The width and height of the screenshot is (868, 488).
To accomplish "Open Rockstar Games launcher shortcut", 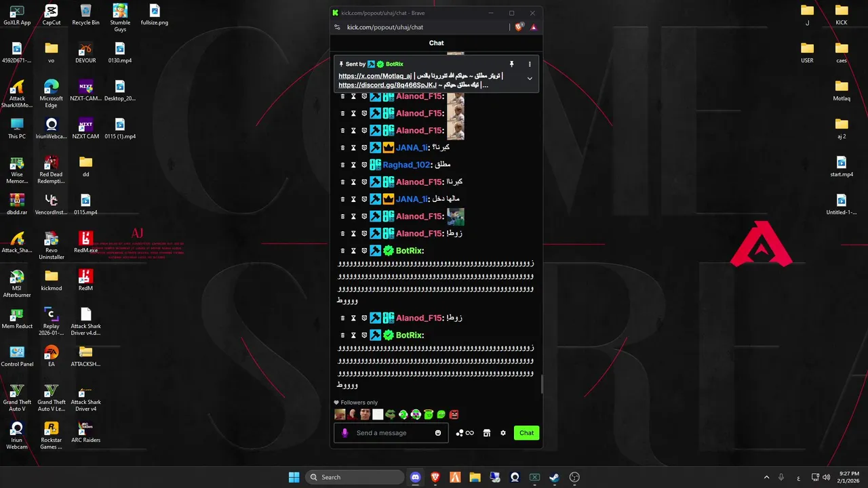I will pos(52,436).
